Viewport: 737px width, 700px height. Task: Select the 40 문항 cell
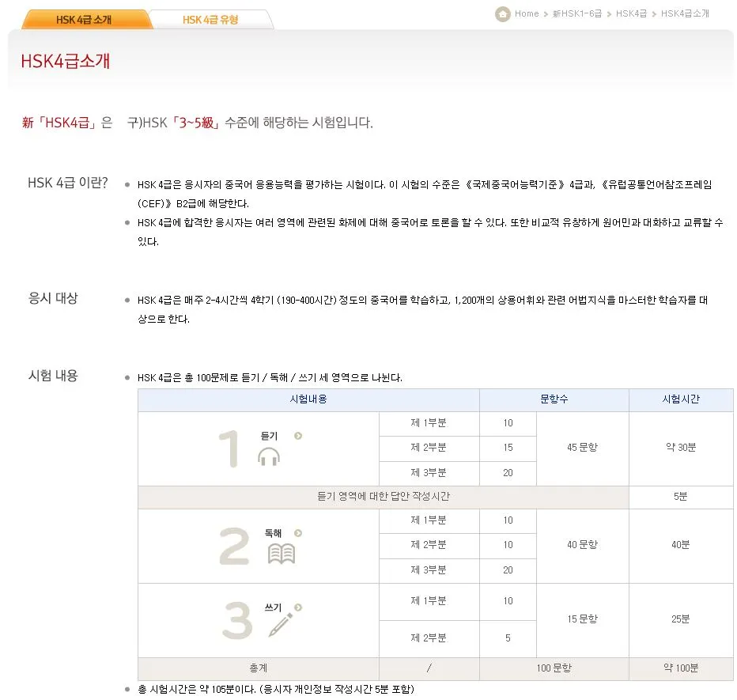tap(582, 545)
